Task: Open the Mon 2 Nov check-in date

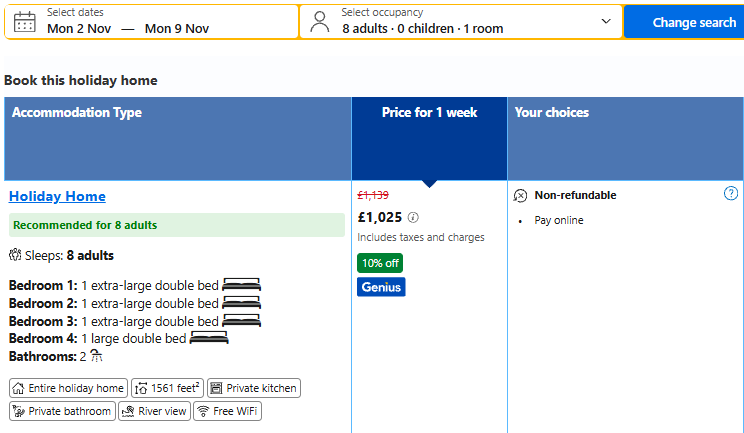Action: pyautogui.click(x=79, y=29)
